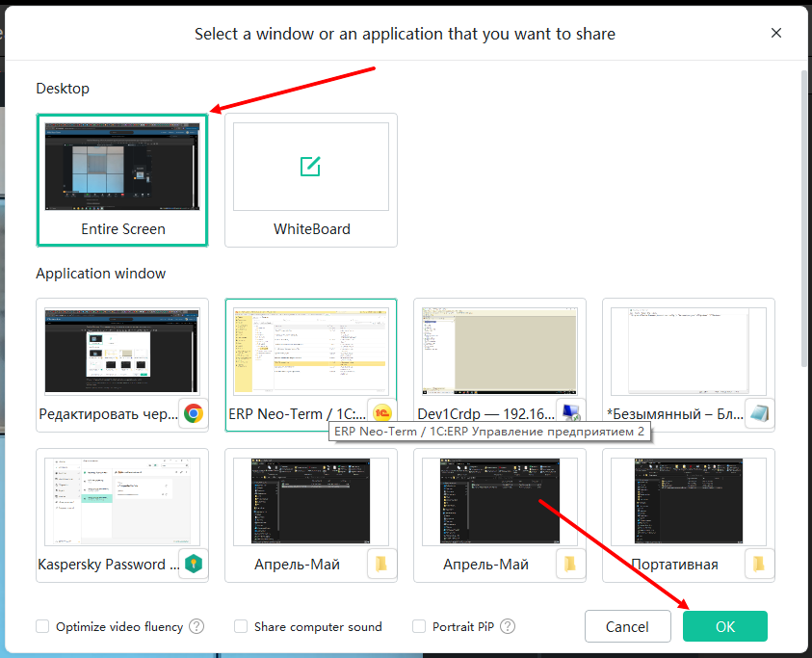The height and width of the screenshot is (658, 812).
Task: Click the vertical scrollbar of window list
Action: click(x=804, y=218)
